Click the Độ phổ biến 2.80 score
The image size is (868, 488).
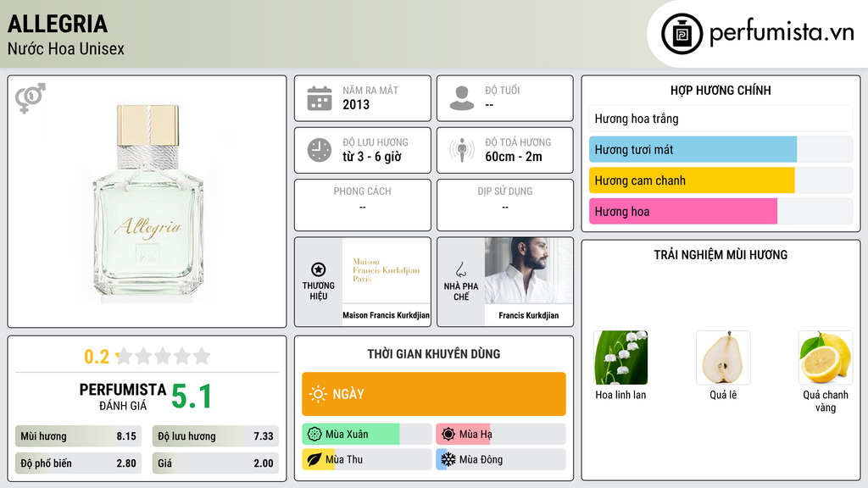(79, 463)
